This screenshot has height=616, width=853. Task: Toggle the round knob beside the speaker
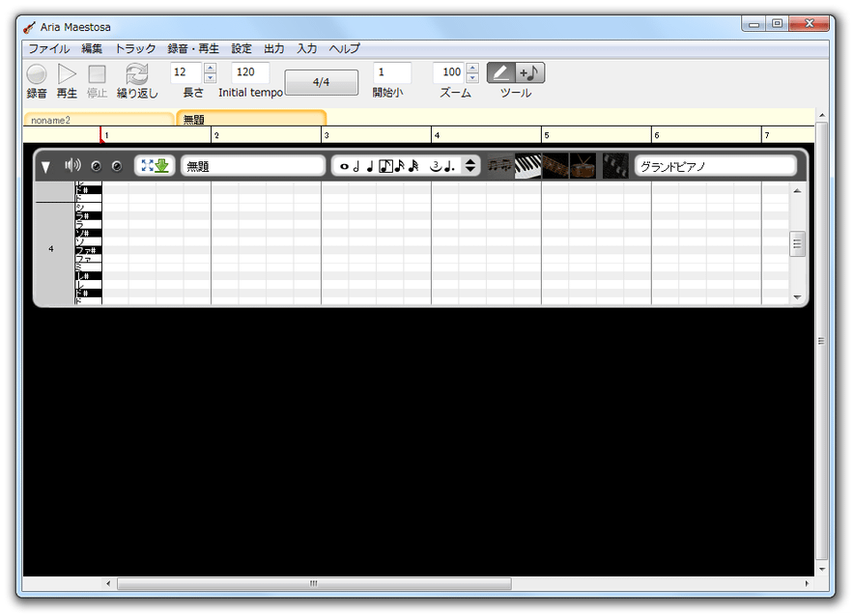97,166
